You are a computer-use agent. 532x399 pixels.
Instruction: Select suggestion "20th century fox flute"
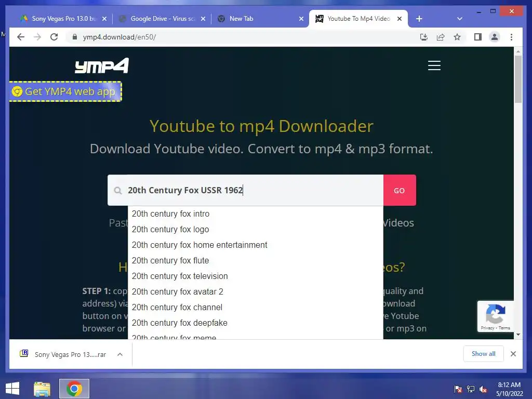click(x=256, y=261)
